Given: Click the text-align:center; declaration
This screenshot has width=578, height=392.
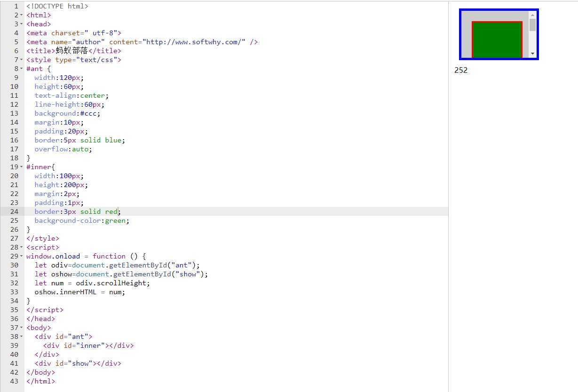Looking at the screenshot, I should tap(71, 95).
